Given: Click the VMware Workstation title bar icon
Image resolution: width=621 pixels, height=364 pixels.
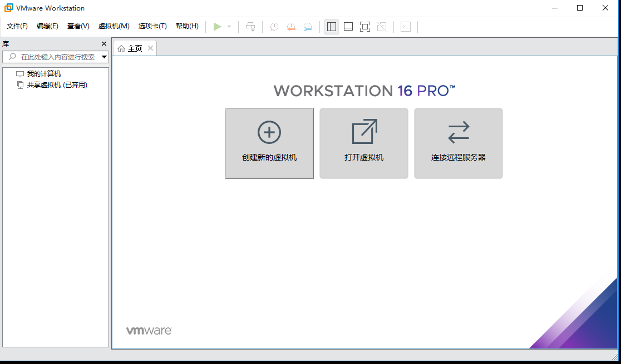Looking at the screenshot, I should coord(9,8).
